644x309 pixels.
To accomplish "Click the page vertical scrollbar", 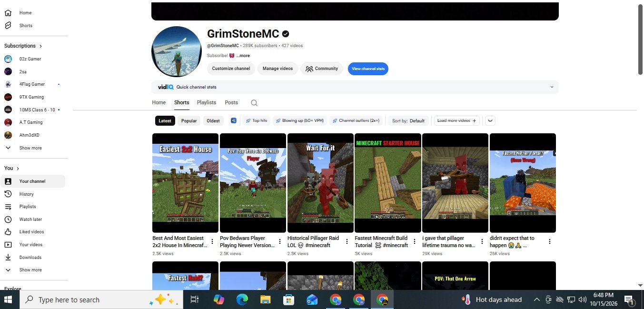I will 640,40.
